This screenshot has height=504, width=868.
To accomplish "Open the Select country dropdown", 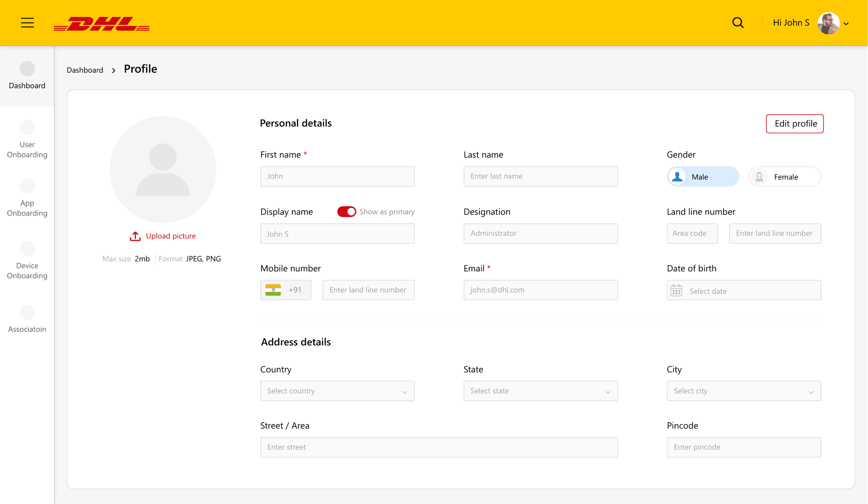I will (x=338, y=391).
